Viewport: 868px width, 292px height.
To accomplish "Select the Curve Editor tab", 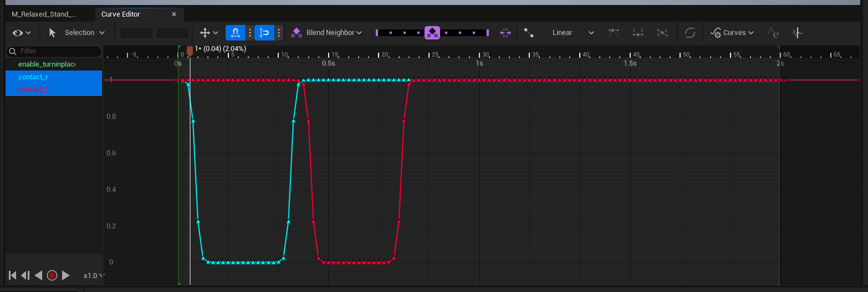I will tap(121, 14).
